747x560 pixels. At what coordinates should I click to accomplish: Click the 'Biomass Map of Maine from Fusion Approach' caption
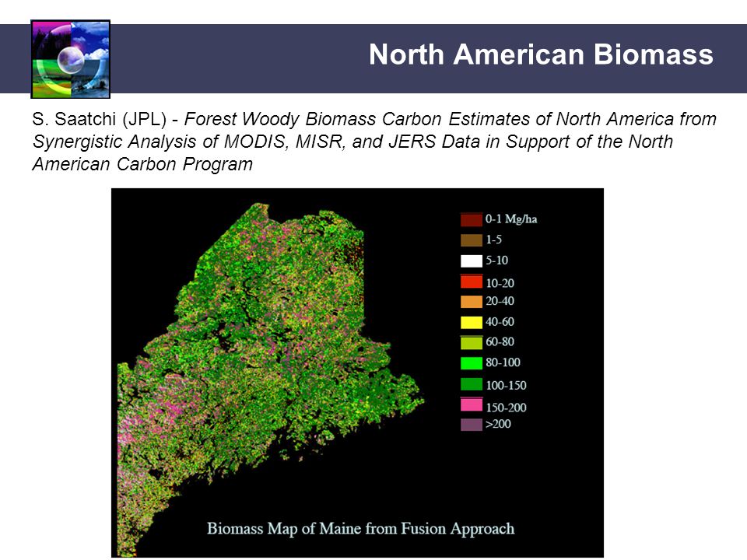360,529
